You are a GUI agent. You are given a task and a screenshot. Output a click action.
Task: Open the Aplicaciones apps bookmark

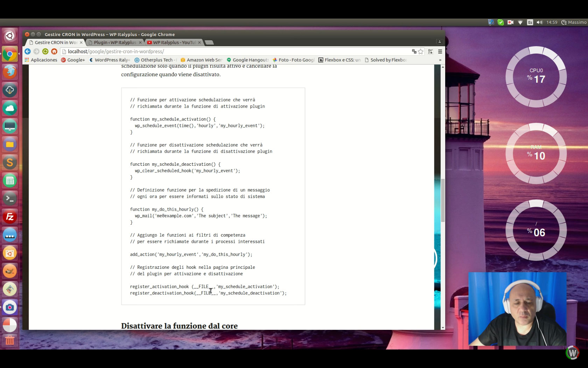click(41, 60)
